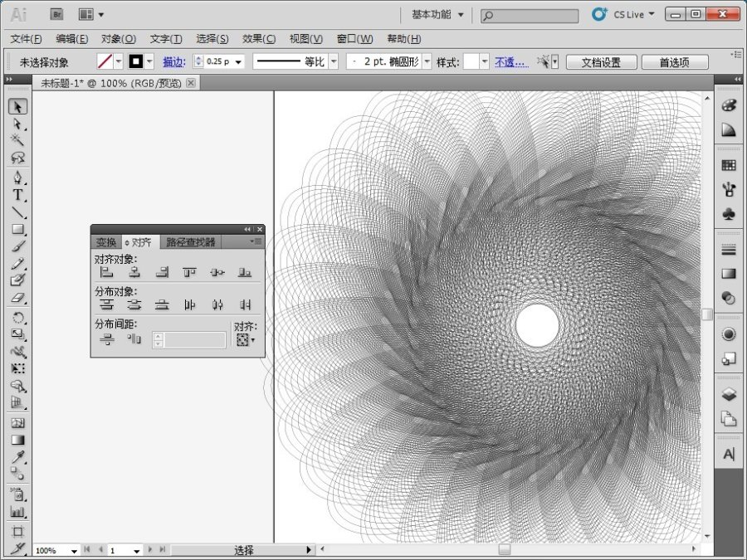This screenshot has width=747, height=560.
Task: Select the Line Segment tool
Action: 17,212
